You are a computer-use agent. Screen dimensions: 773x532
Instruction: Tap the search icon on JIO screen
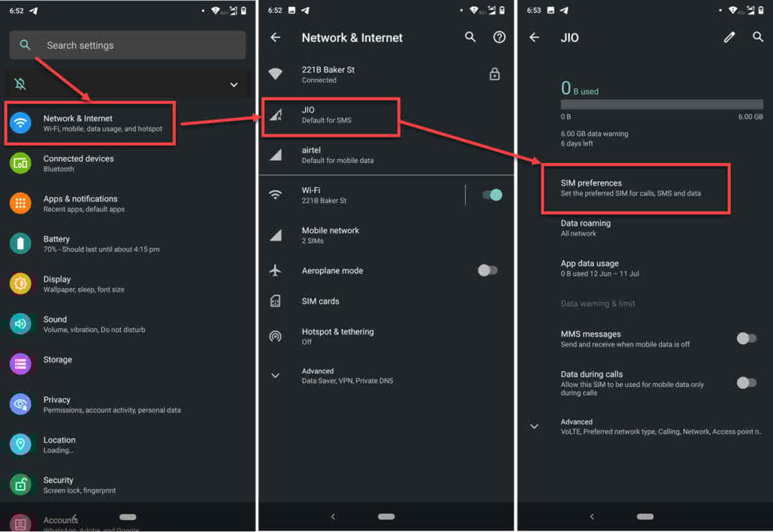(758, 36)
